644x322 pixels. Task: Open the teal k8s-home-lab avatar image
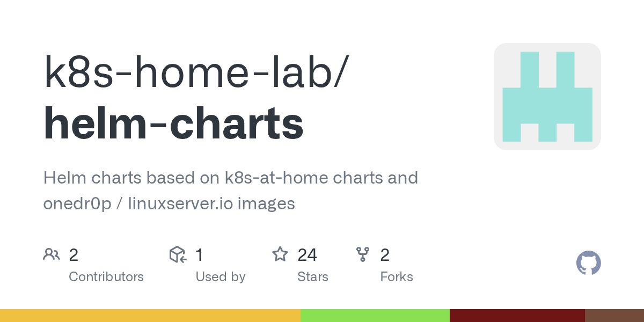(547, 97)
